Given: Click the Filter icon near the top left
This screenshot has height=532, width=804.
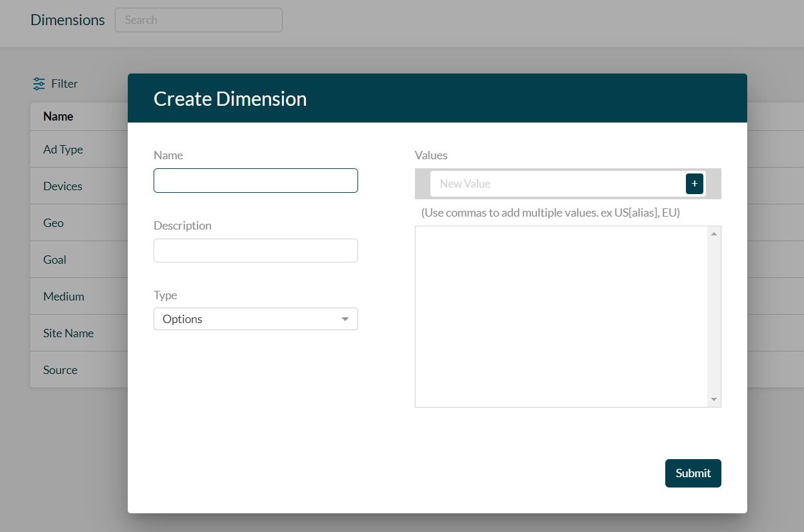Looking at the screenshot, I should pyautogui.click(x=39, y=83).
